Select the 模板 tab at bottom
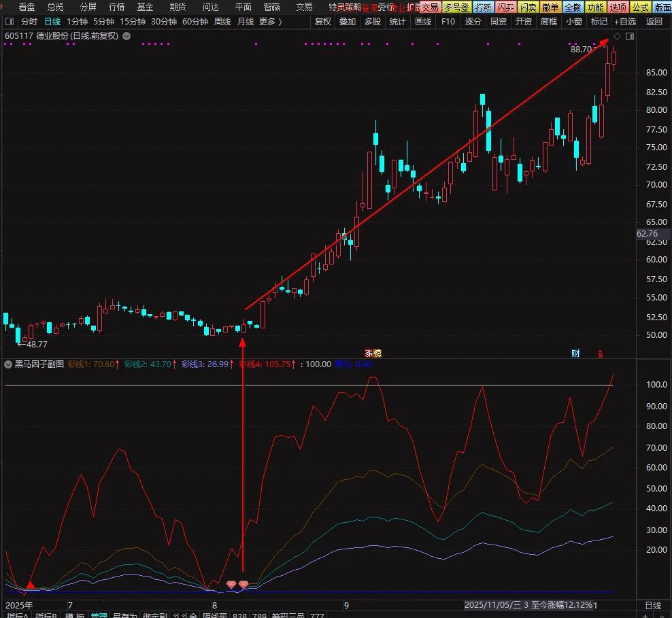This screenshot has height=618, width=672. point(75,616)
